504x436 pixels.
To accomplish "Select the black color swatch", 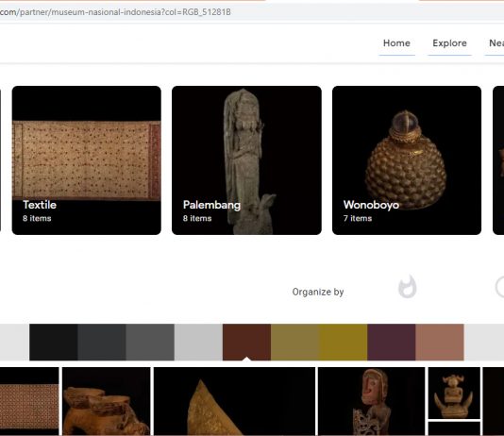I will click(x=54, y=343).
